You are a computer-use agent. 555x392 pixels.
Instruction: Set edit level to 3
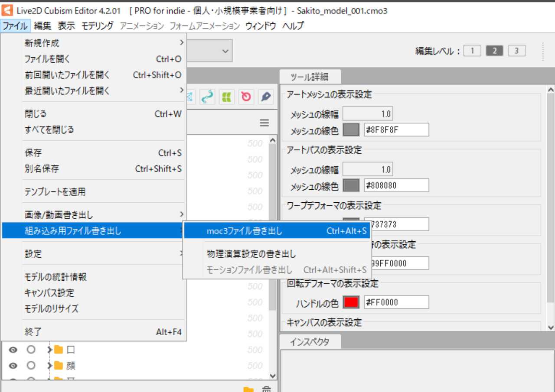517,51
